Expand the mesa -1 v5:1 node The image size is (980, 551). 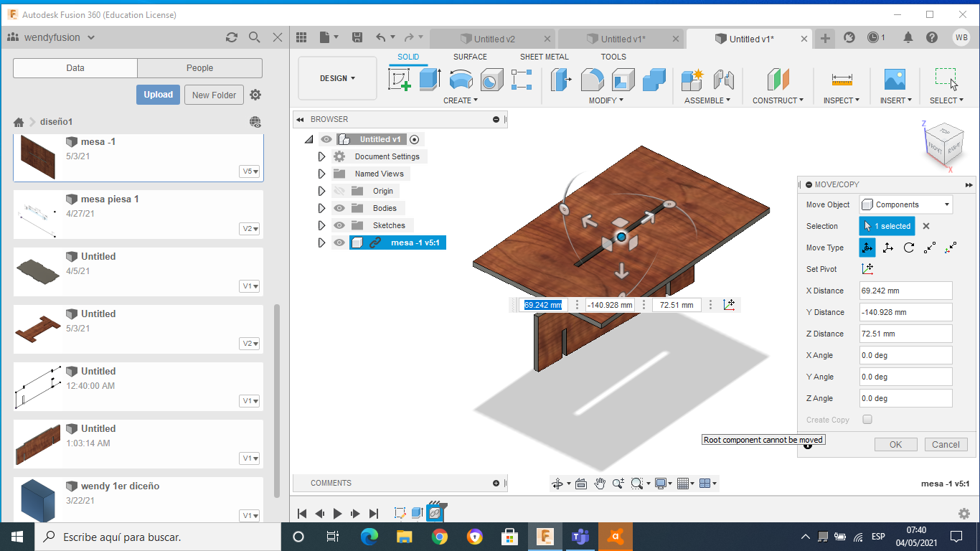tap(321, 242)
